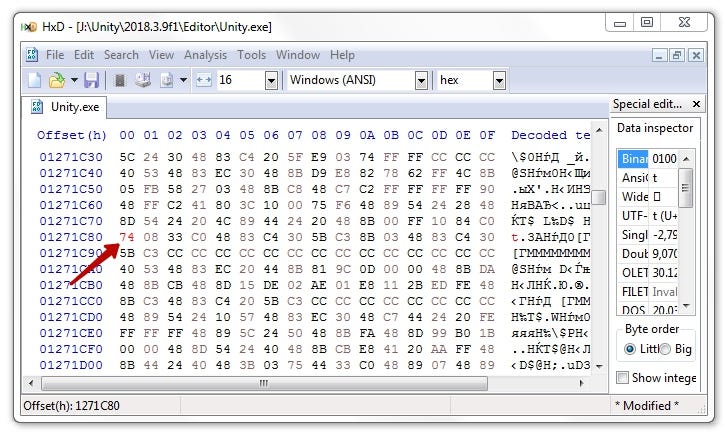Open the Help menu
Image resolution: width=725 pixels, height=433 pixels.
click(x=342, y=55)
